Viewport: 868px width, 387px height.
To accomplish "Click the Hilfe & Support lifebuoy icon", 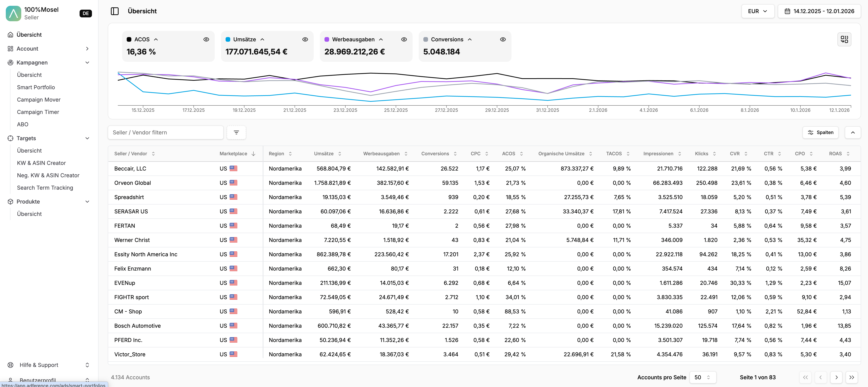I will 10,365.
